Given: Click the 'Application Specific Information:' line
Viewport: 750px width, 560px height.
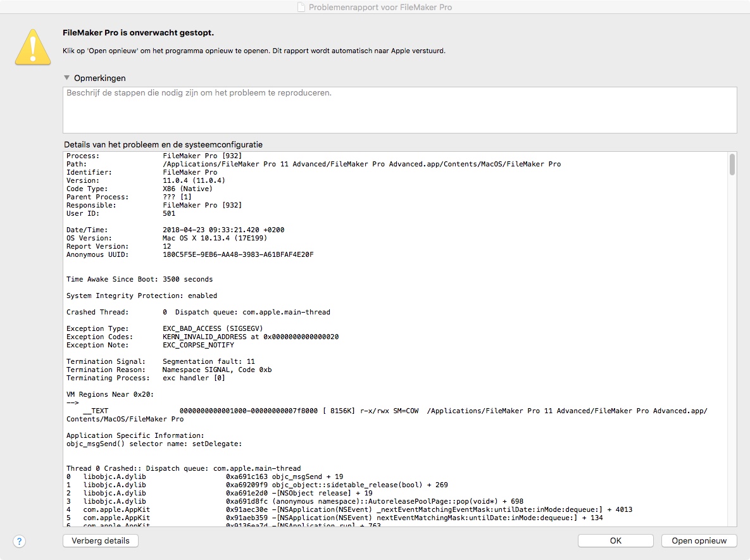Looking at the screenshot, I should [x=135, y=436].
